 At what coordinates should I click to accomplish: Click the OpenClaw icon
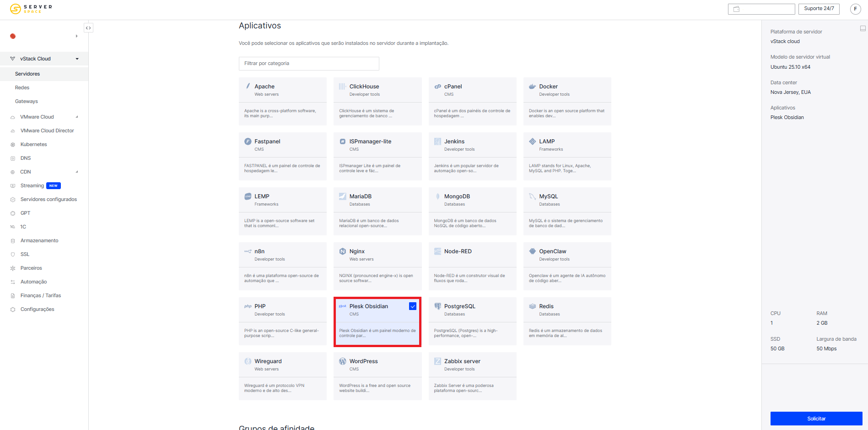(x=532, y=251)
